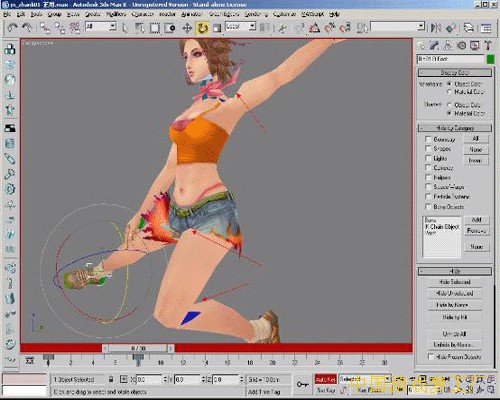Check the Cameras hide category box
500x400 pixels.
point(428,168)
